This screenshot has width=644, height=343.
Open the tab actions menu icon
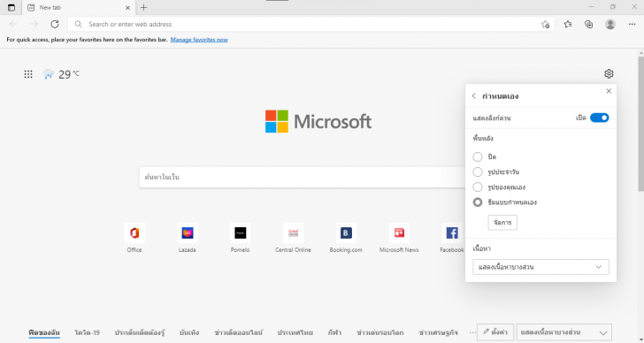(11, 7)
